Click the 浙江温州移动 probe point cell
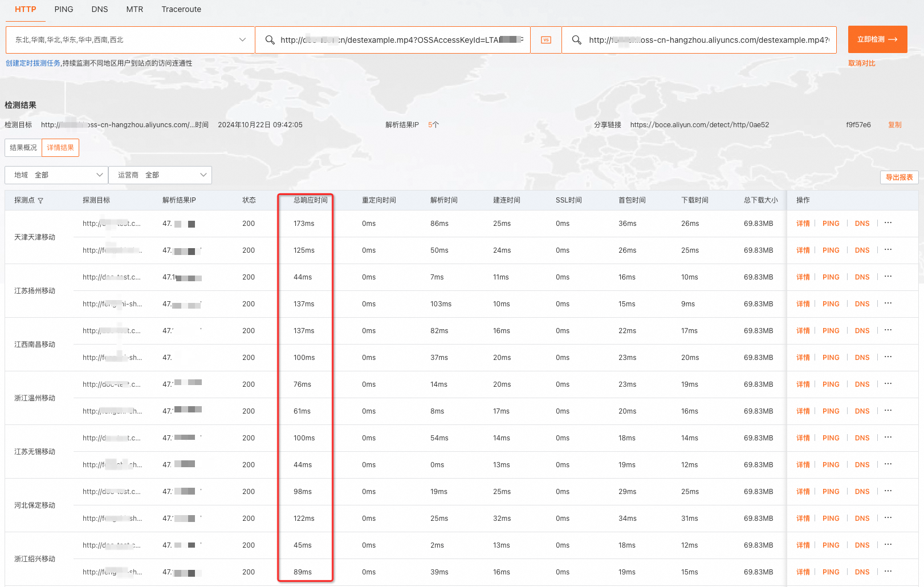Screen dimensions: 924x587 click(35, 398)
